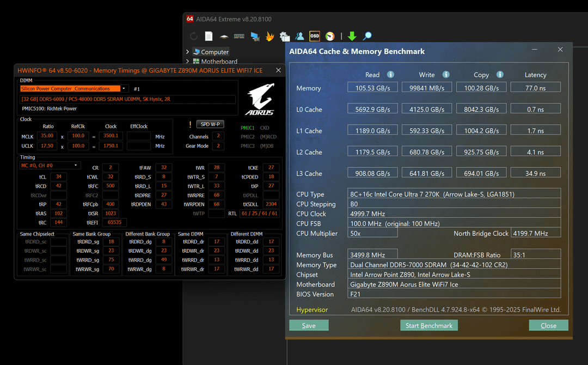Click the magnifier search icon in AIDA64 toolbar
The height and width of the screenshot is (365, 588).
367,36
